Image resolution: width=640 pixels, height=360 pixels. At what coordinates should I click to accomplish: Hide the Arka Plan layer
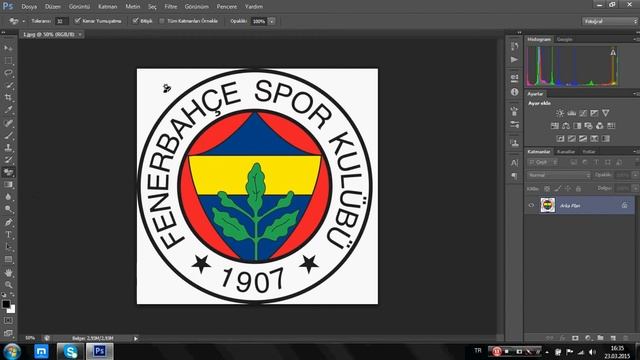(531, 206)
